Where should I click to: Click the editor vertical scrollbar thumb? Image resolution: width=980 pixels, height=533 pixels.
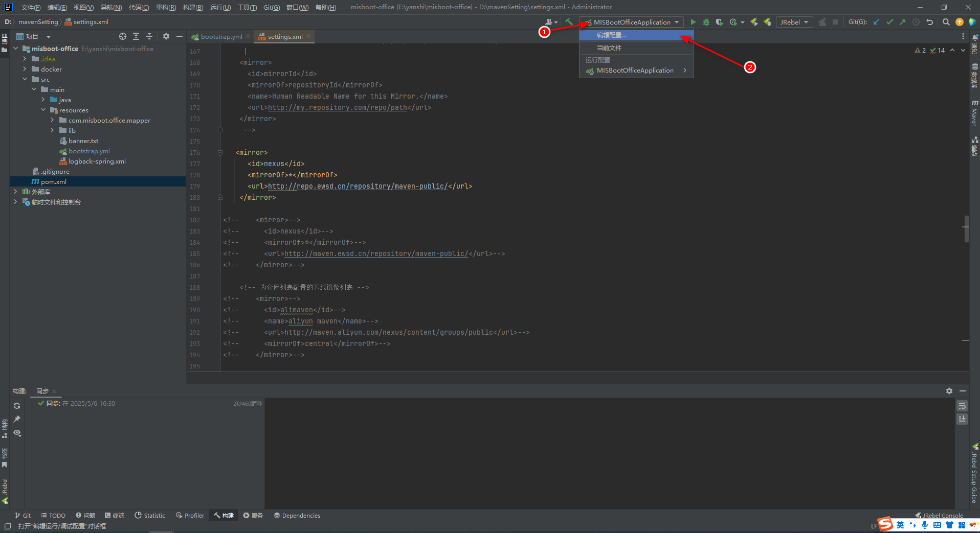tap(966, 228)
